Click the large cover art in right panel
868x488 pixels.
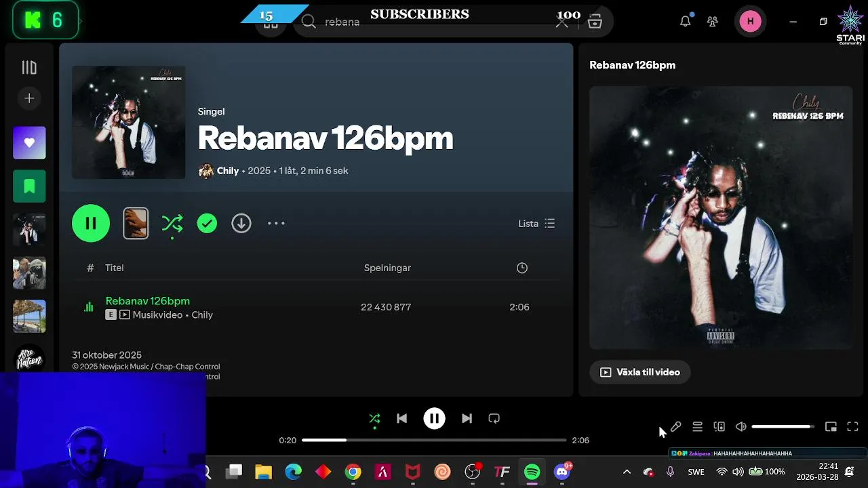pyautogui.click(x=721, y=218)
